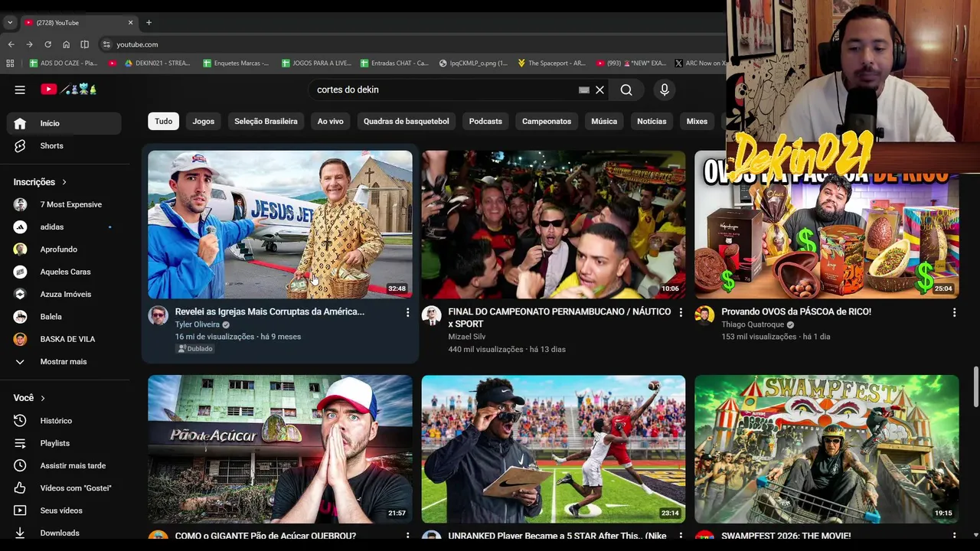Click the Histórico clock icon in the sidebar
The height and width of the screenshot is (551, 980).
[x=20, y=420]
